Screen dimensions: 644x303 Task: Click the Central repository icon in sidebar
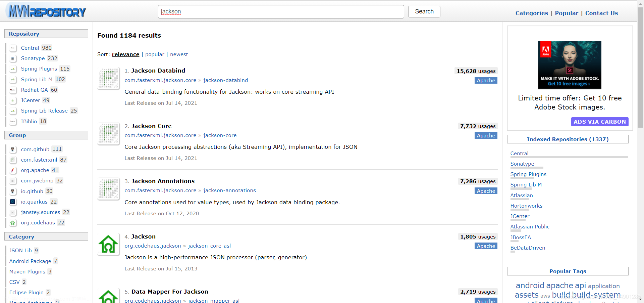point(13,48)
